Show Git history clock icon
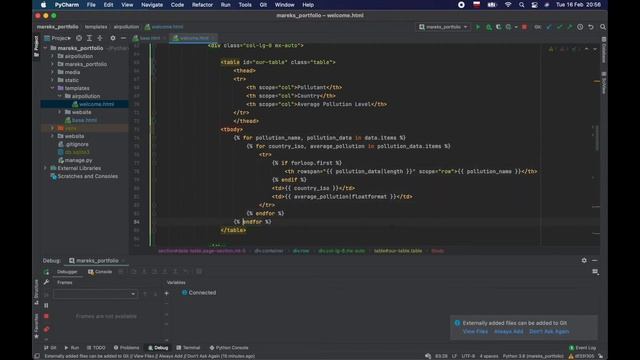This screenshot has width=640, height=360. click(580, 27)
